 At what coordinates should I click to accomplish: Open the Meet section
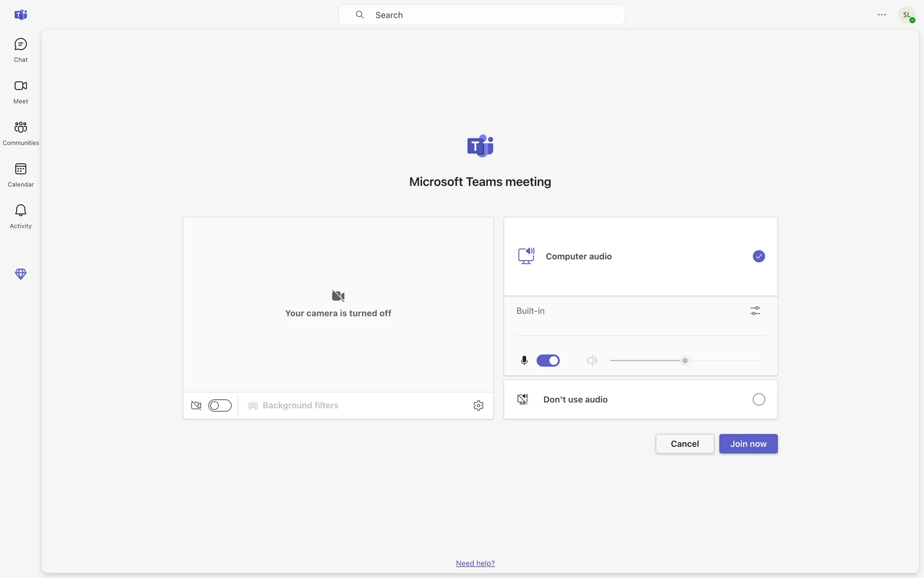click(21, 92)
